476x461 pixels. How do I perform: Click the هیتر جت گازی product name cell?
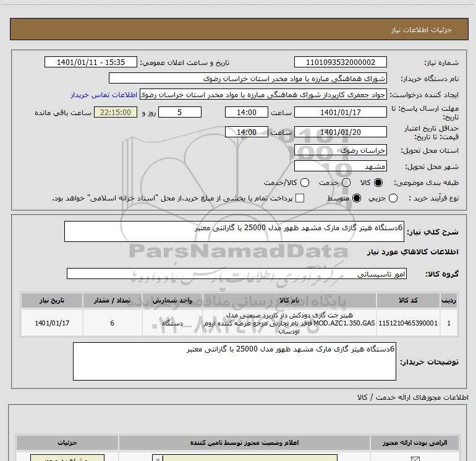click(x=289, y=323)
